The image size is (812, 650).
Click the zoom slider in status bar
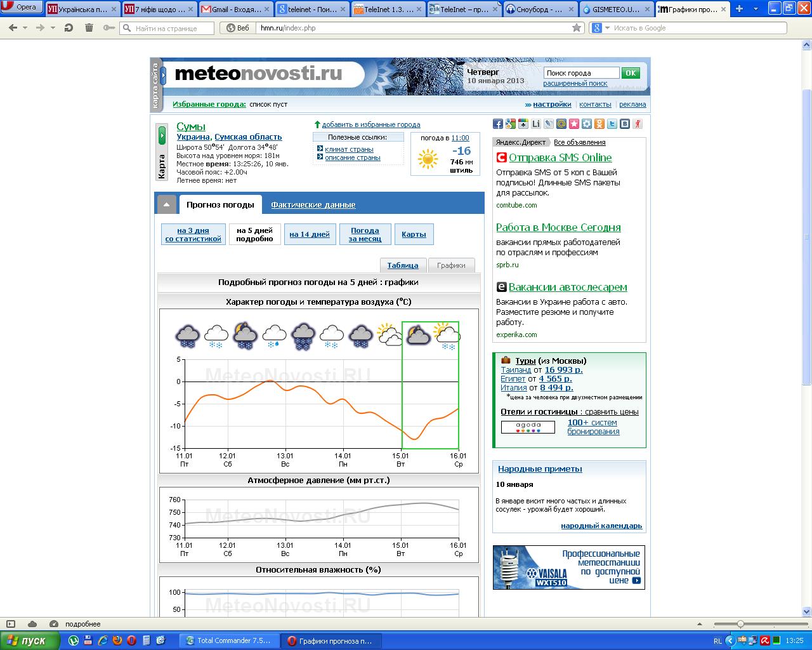(740, 624)
